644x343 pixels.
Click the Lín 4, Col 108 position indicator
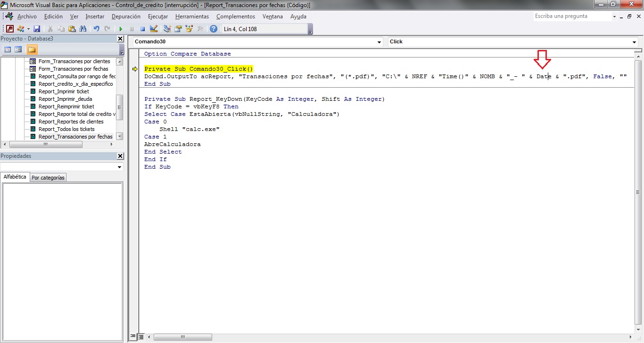264,29
